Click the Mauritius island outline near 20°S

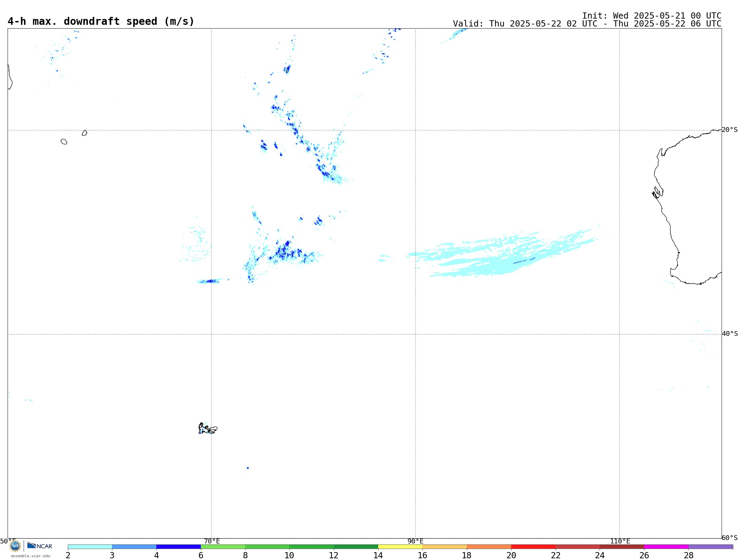pos(84,133)
